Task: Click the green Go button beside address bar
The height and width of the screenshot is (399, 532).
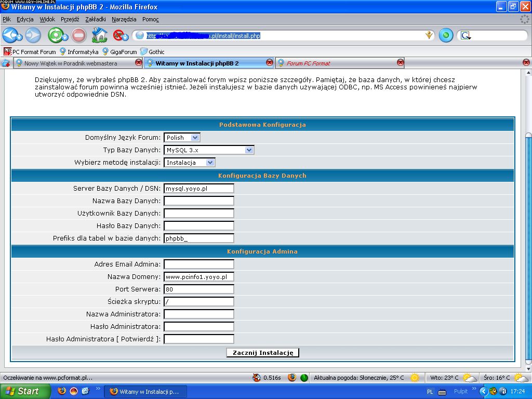Action: click(446, 35)
